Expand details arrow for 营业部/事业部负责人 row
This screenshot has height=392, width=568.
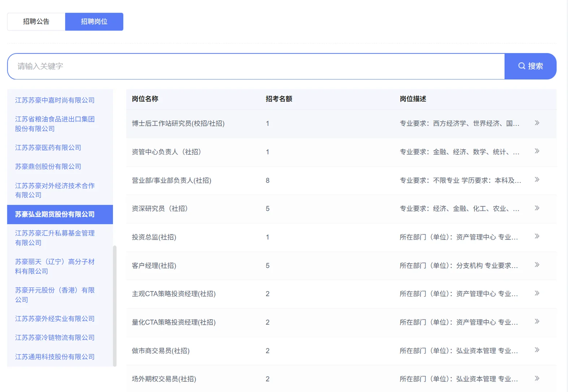coord(537,180)
